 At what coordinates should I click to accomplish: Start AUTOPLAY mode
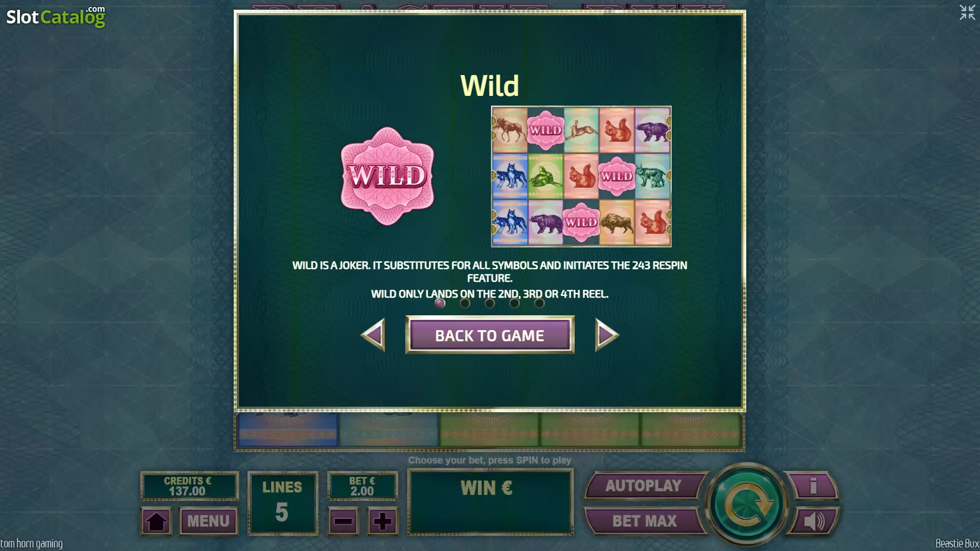(x=644, y=485)
